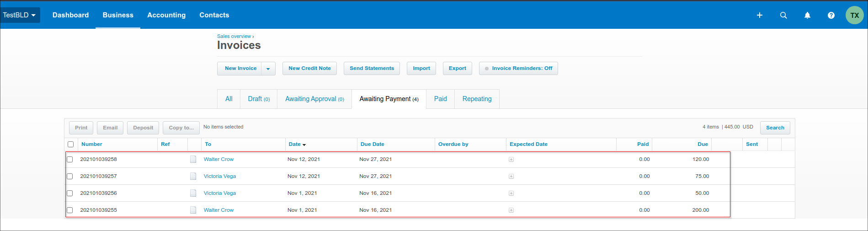The height and width of the screenshot is (231, 868).
Task: Click the New Invoice button
Action: 240,69
